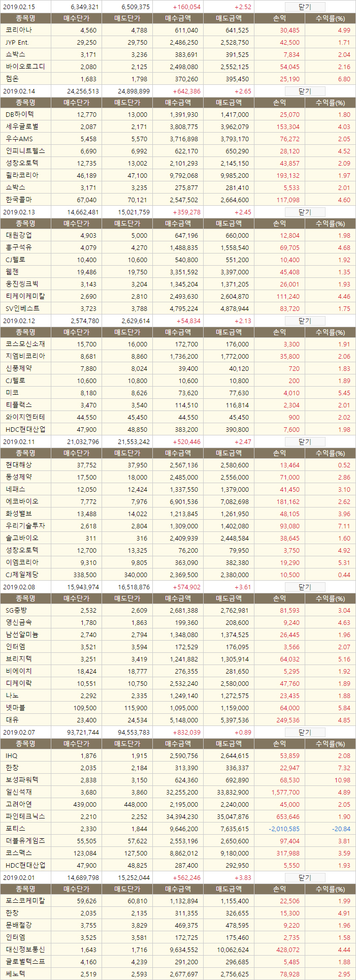
Task: Click the IHQ stock name
Action: [x=12, y=755]
